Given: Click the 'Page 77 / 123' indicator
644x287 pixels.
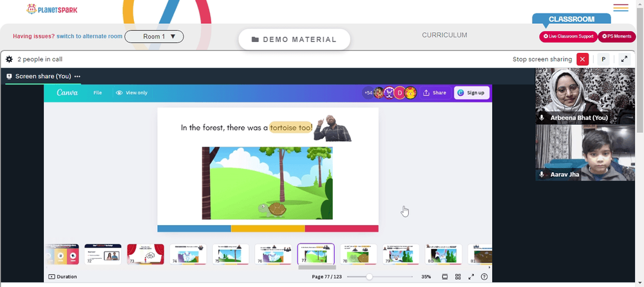Looking at the screenshot, I should [x=327, y=277].
